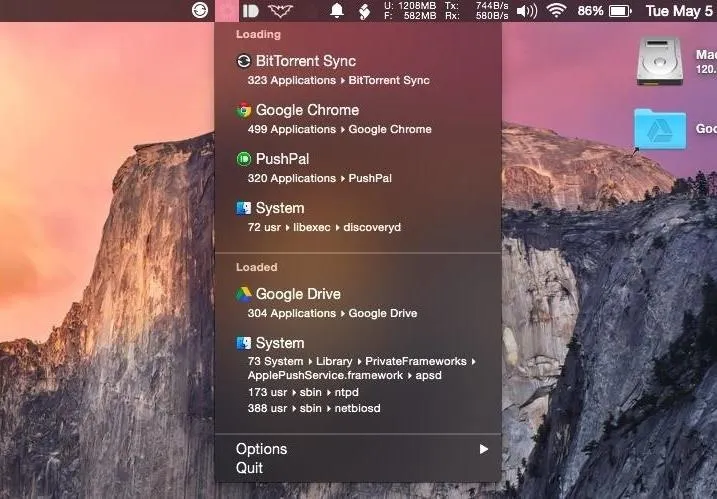This screenshot has height=499, width=717.
Task: Click the 86% battery percentage
Action: pyautogui.click(x=590, y=11)
